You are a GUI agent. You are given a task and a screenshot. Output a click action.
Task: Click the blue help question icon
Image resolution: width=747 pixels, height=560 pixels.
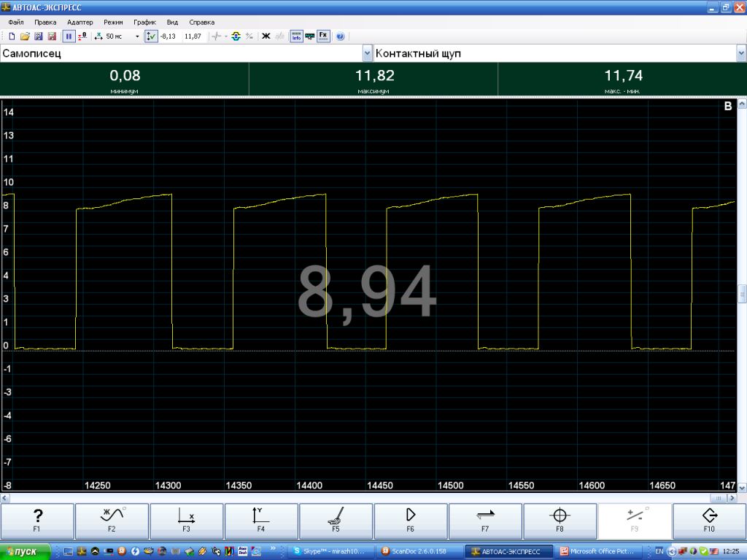coord(340,36)
